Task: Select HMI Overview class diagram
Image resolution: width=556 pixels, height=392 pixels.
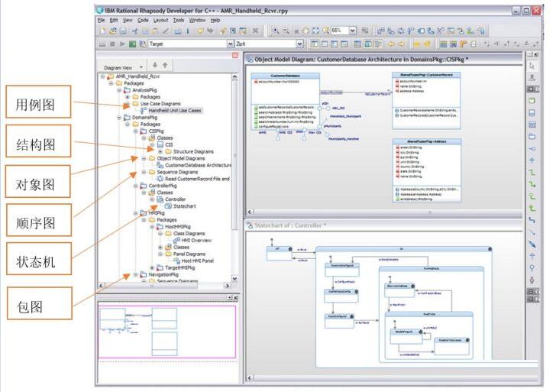Action: point(196,241)
